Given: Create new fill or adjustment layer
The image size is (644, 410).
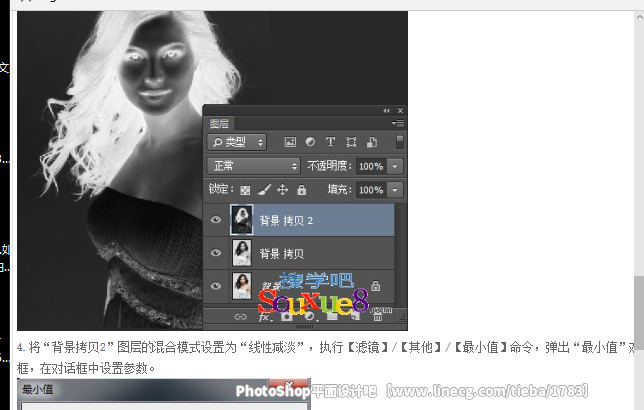Looking at the screenshot, I should (x=310, y=316).
